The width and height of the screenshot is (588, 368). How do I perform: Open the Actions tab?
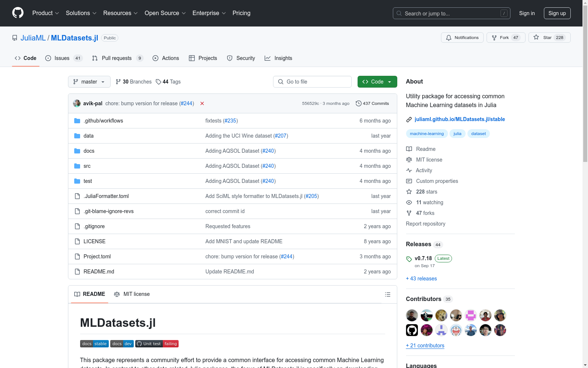coord(166,58)
